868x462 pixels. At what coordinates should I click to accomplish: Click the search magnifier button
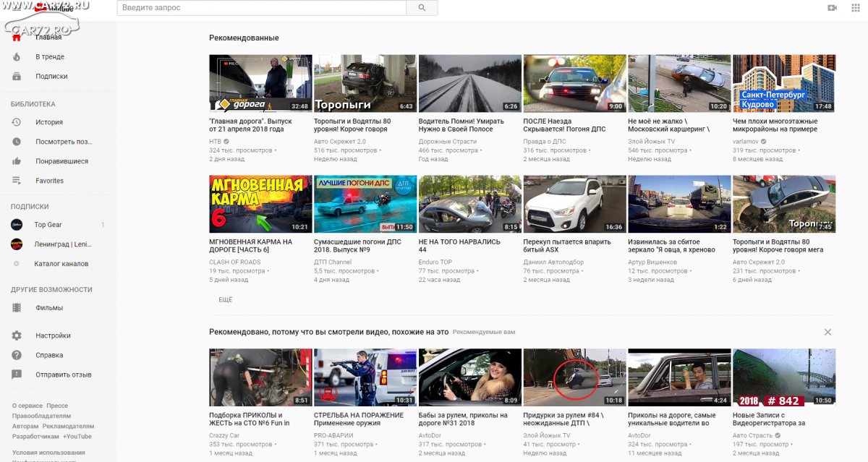[422, 8]
